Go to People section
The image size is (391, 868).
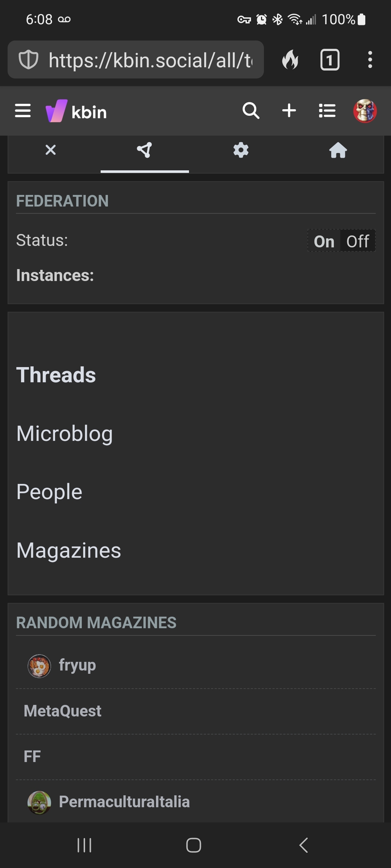tap(49, 492)
